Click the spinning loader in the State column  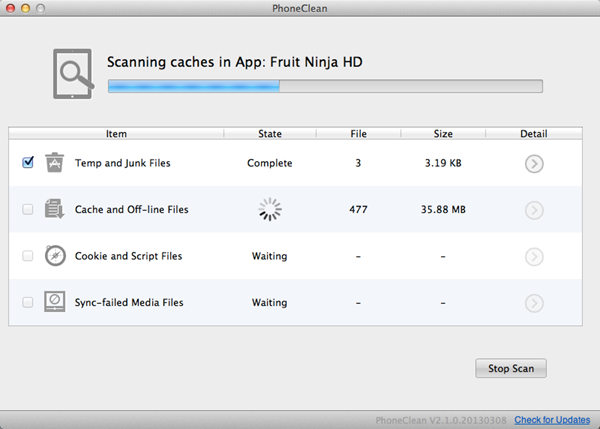(269, 210)
